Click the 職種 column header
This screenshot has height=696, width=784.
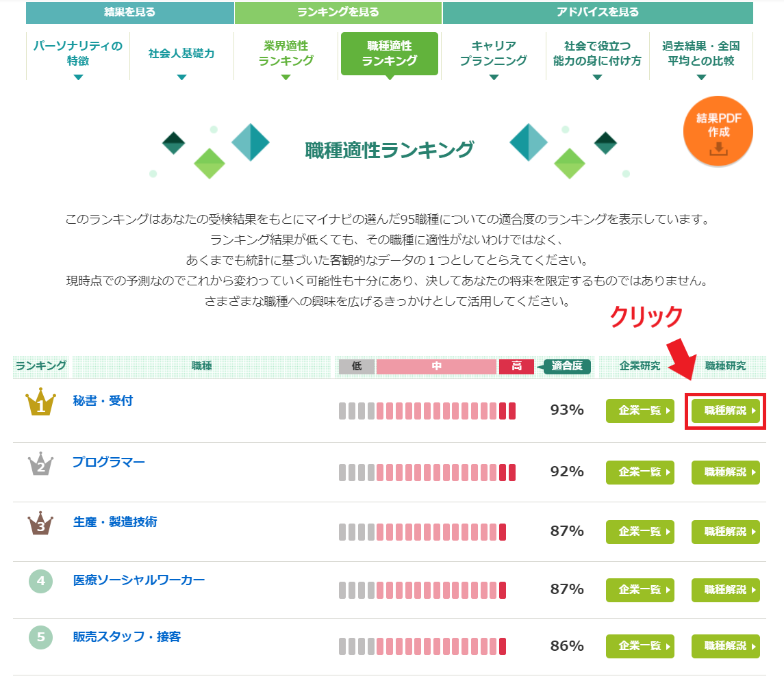click(201, 366)
